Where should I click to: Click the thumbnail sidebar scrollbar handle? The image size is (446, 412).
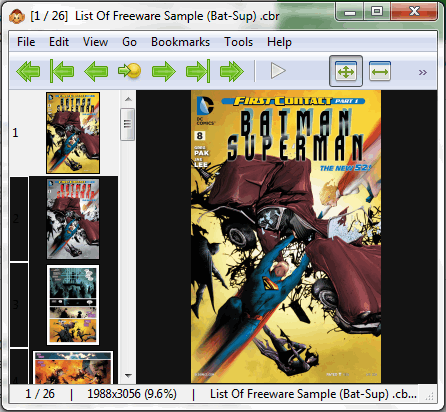click(127, 124)
